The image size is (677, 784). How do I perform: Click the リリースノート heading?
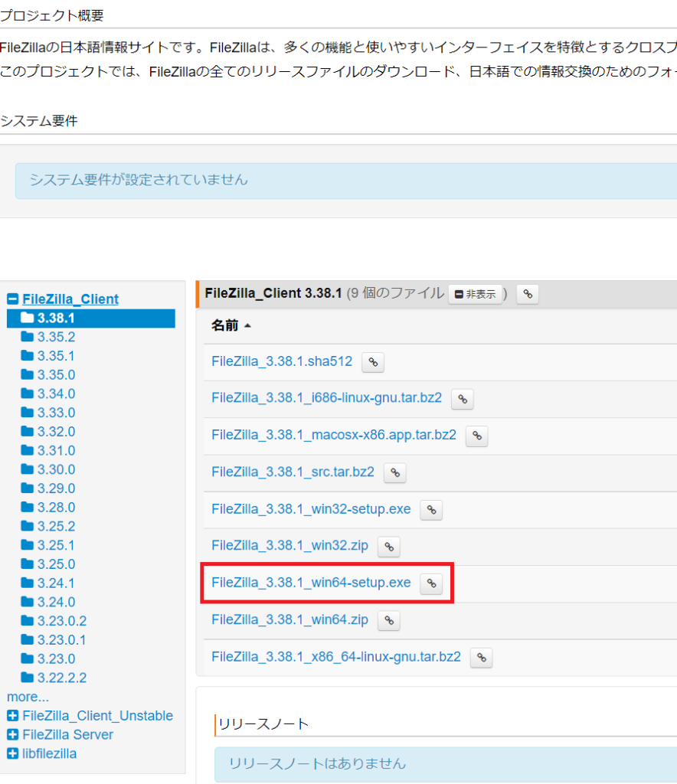(x=264, y=724)
